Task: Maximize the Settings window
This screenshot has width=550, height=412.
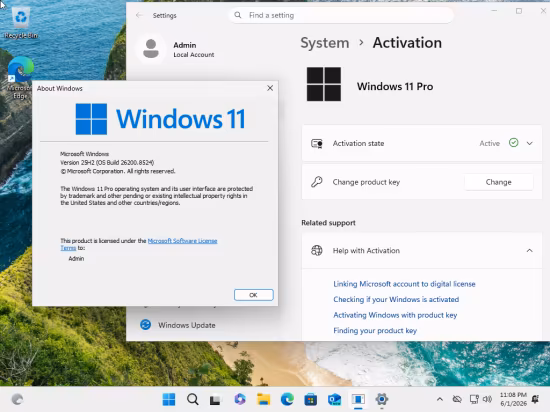Action: coord(519,11)
